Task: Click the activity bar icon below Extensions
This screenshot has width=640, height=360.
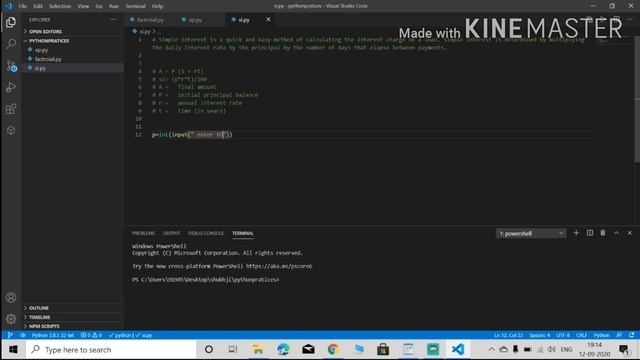Action: [11, 130]
